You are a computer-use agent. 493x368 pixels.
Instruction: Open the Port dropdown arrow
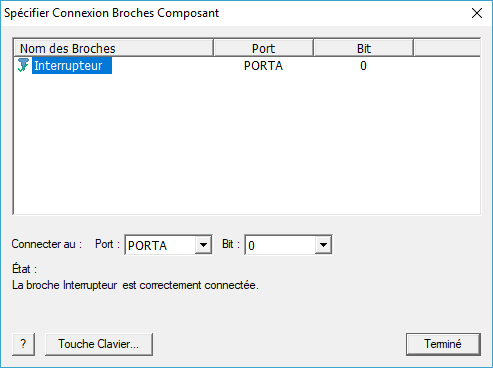click(x=203, y=245)
